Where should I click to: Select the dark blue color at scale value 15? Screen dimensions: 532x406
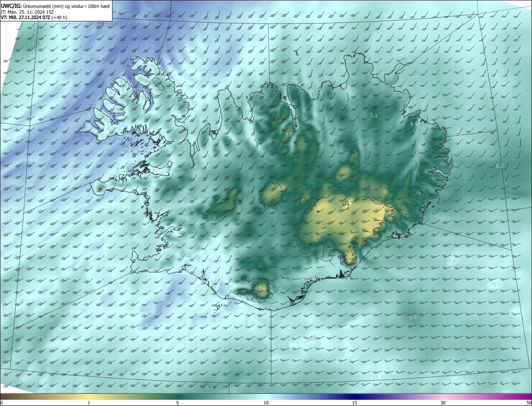(355, 396)
